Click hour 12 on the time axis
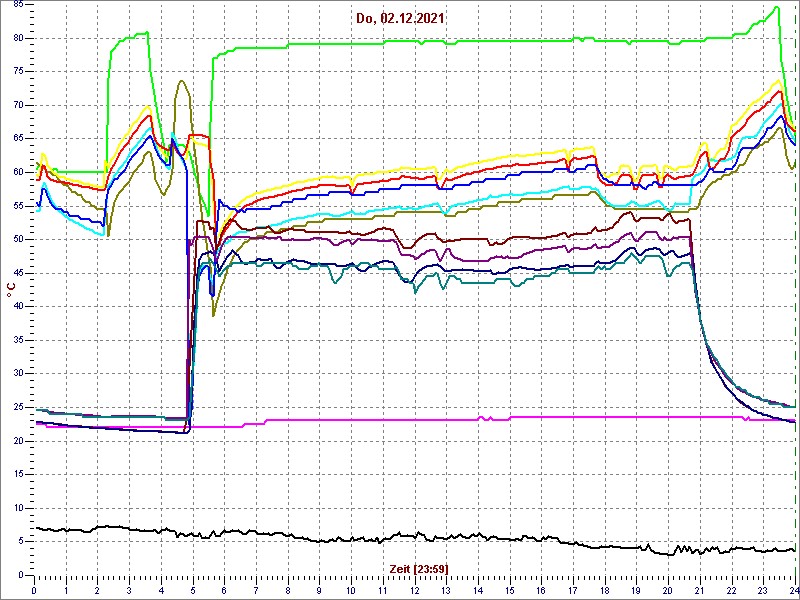800x600 pixels. tap(414, 591)
